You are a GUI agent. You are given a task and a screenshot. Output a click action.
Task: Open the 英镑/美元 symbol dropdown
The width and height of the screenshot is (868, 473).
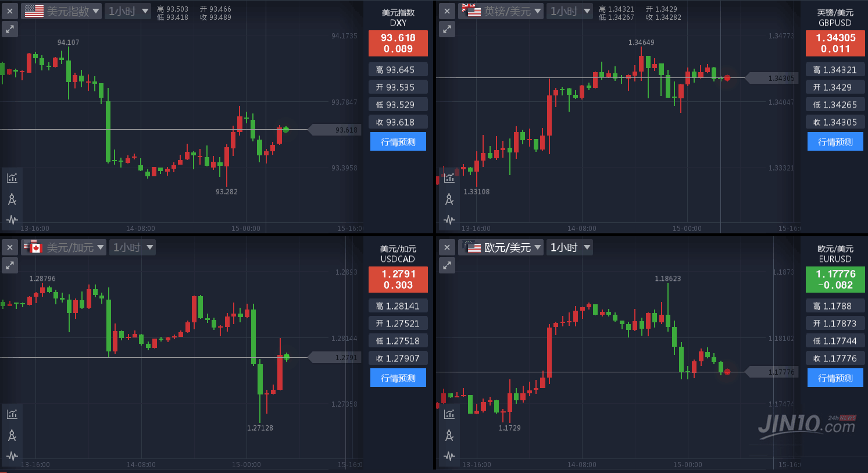click(x=501, y=11)
